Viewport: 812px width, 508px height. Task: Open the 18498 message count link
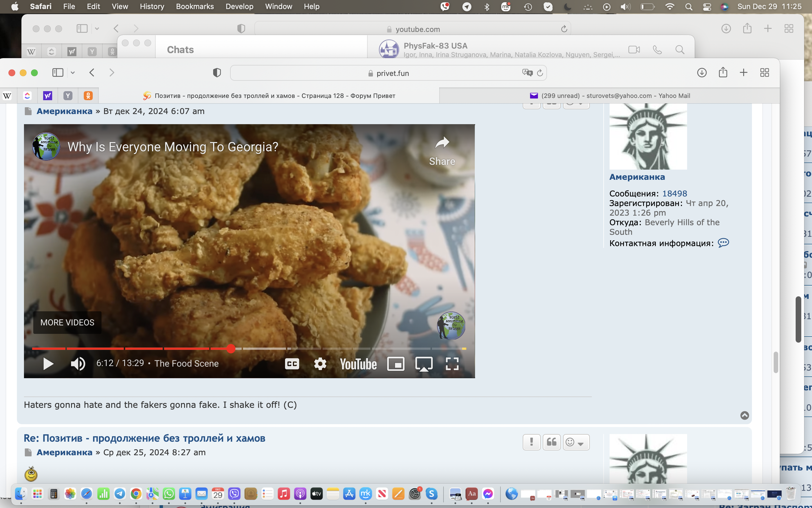click(x=674, y=194)
